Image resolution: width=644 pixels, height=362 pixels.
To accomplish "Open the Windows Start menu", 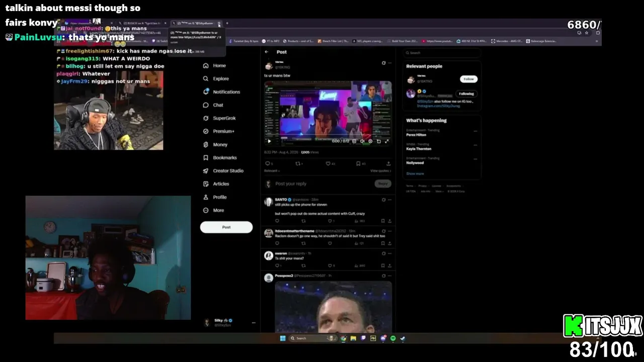I will [x=282, y=338].
